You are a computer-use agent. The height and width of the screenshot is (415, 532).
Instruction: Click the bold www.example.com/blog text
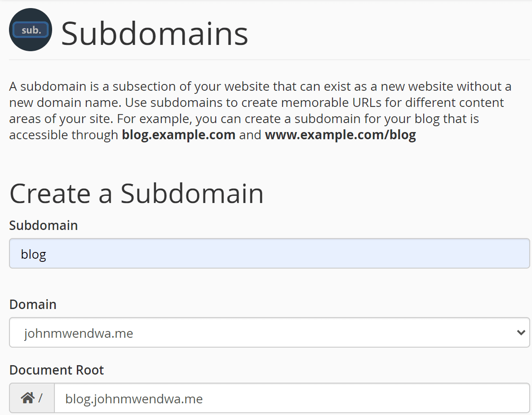pos(340,135)
